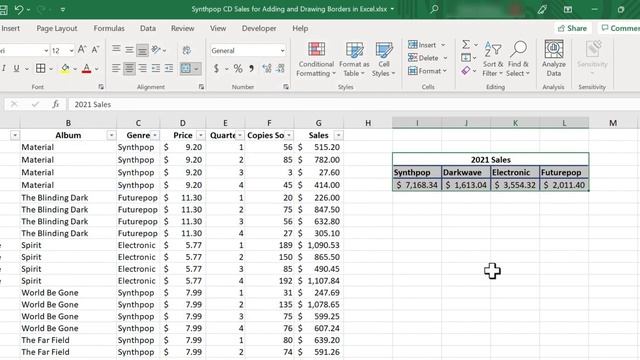Apply Accounting Number Format dollar sign
The image size is (640, 360).
coord(216,69)
